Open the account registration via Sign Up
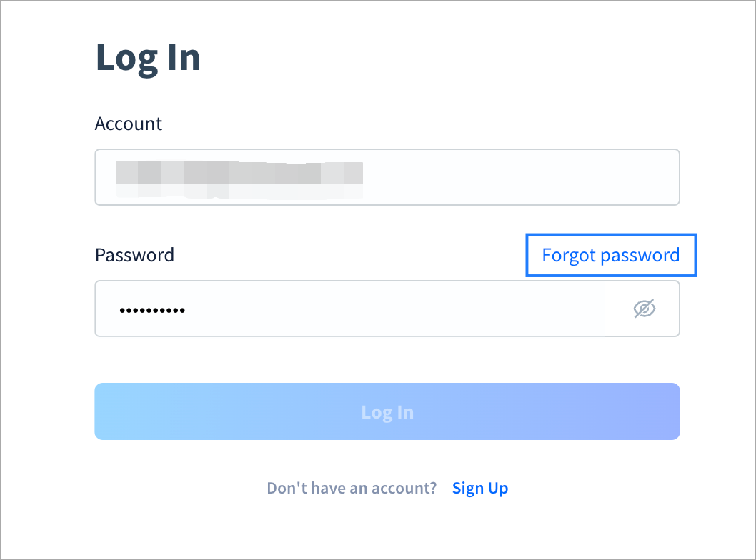The image size is (756, 560). (x=480, y=488)
